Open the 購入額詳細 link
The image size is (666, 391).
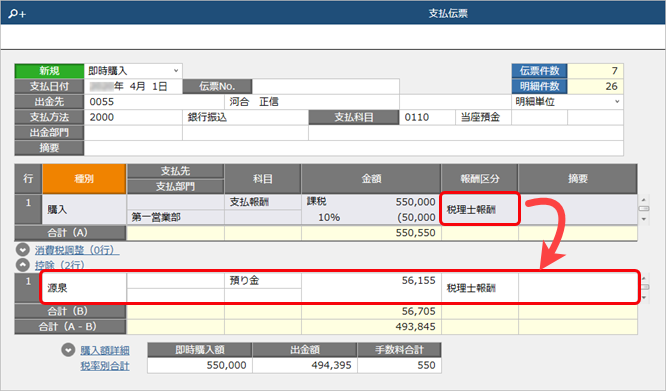(105, 350)
